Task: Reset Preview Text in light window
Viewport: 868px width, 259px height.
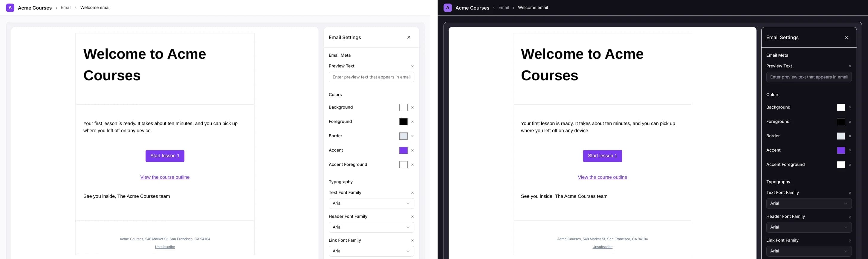Action: pos(412,66)
